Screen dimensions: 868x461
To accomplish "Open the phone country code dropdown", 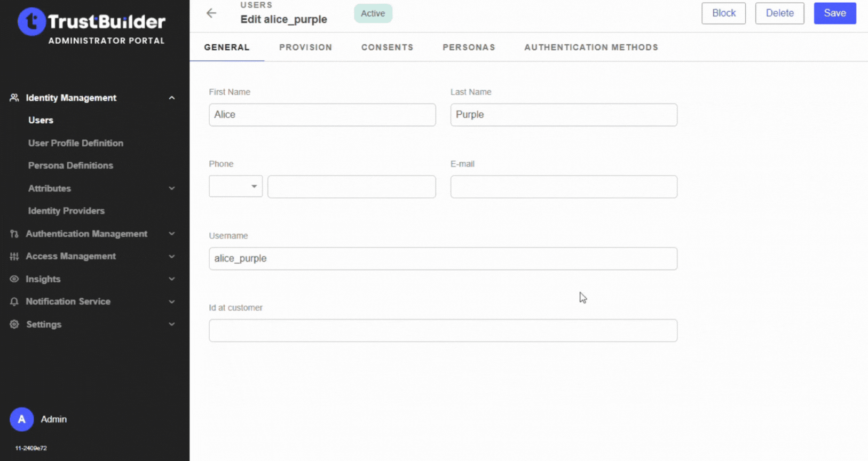I will [235, 186].
